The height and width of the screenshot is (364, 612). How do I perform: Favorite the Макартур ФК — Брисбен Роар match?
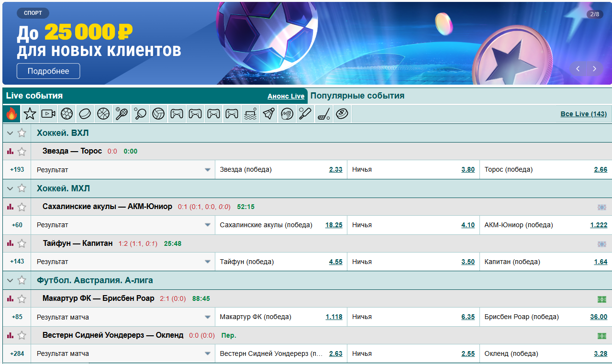22,299
